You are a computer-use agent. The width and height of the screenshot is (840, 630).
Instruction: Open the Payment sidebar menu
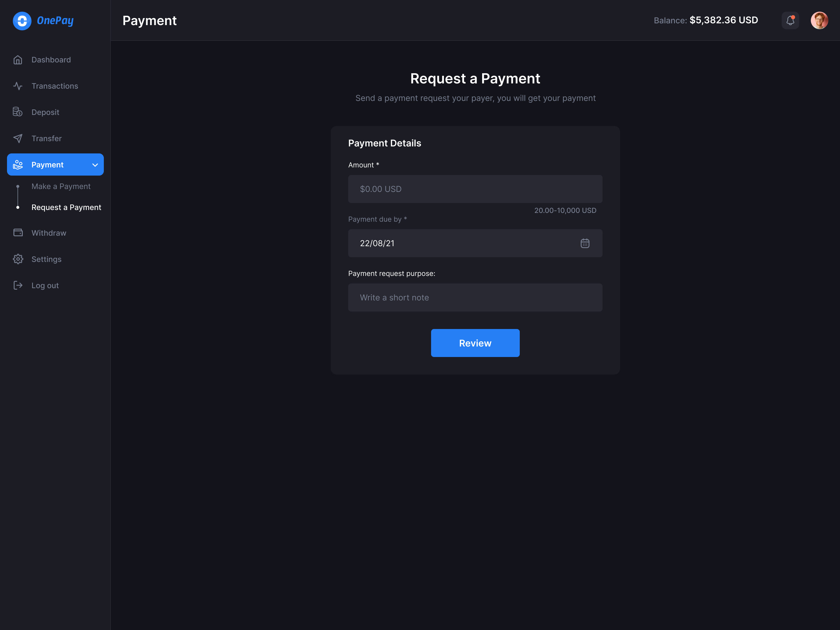tap(48, 165)
